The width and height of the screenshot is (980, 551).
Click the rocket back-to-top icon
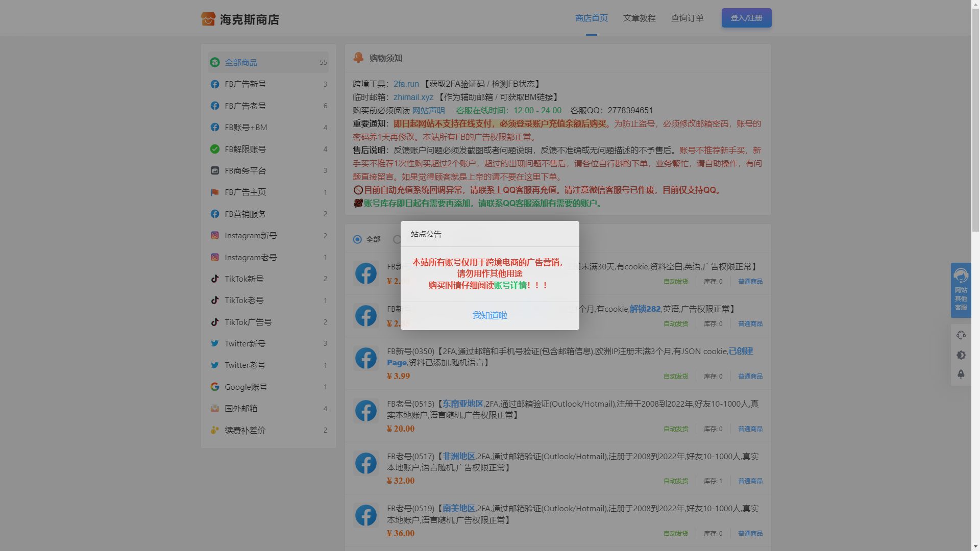tap(961, 374)
